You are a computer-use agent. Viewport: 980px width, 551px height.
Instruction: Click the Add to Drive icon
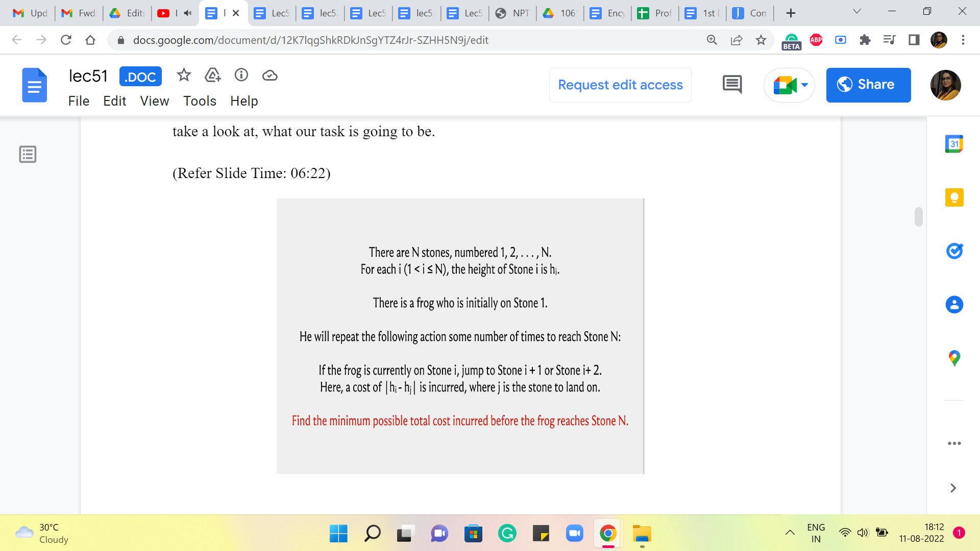click(212, 76)
